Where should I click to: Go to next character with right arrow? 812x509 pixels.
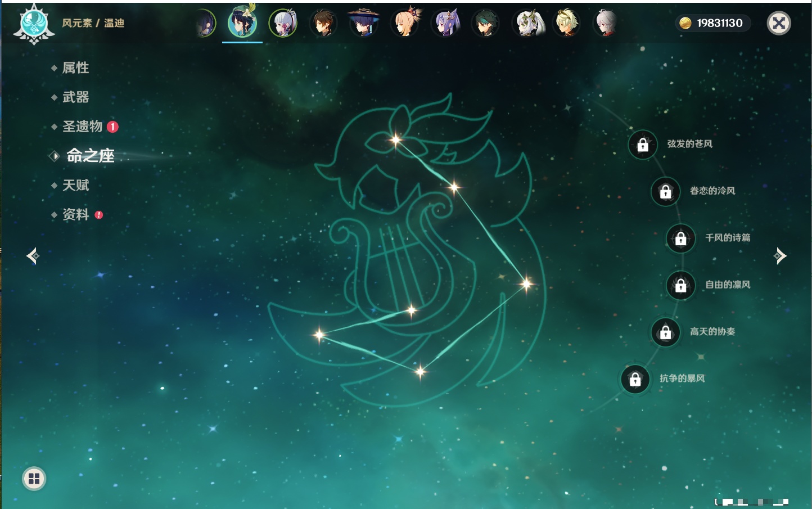coord(780,256)
